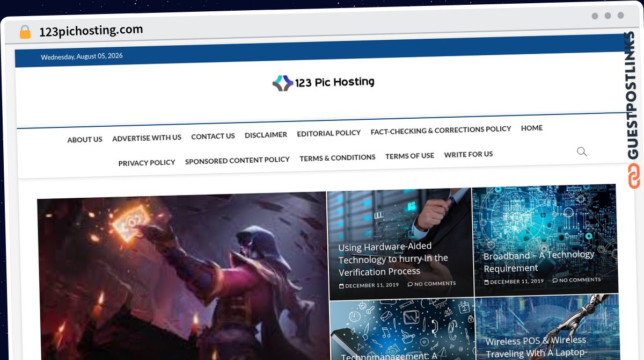Open the search magnifier icon
Screen dimensions: 644x360
pyautogui.click(x=582, y=152)
